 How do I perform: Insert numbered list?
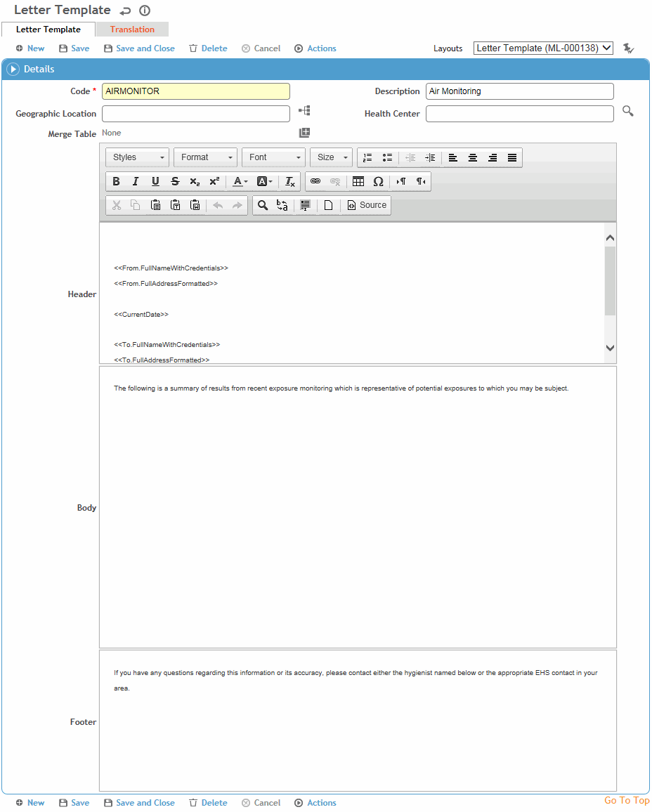point(367,157)
